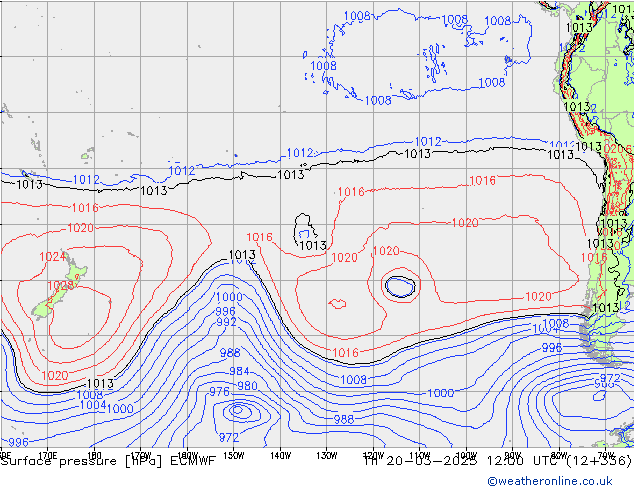Screen dimensions: 634x490
Task: Click the 1012 label between 1013 and 1016 at far left
Action: tap(86, 180)
